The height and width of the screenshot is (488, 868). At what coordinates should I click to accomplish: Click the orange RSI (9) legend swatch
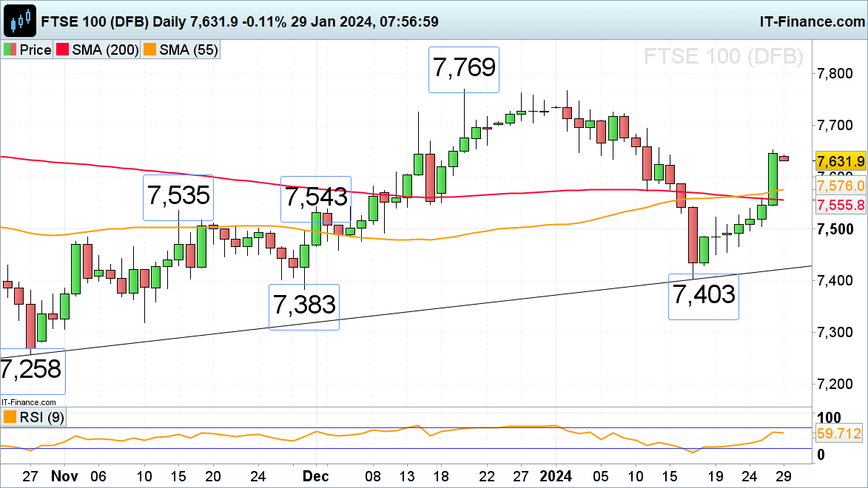click(x=10, y=416)
